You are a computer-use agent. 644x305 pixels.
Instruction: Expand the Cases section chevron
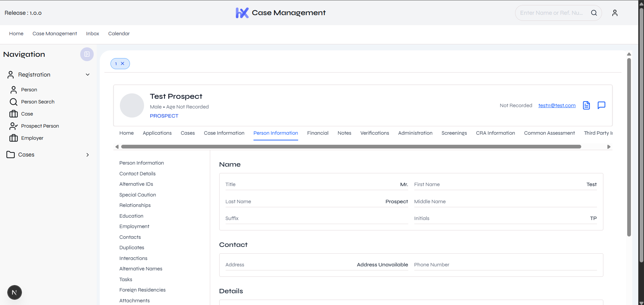click(88, 155)
